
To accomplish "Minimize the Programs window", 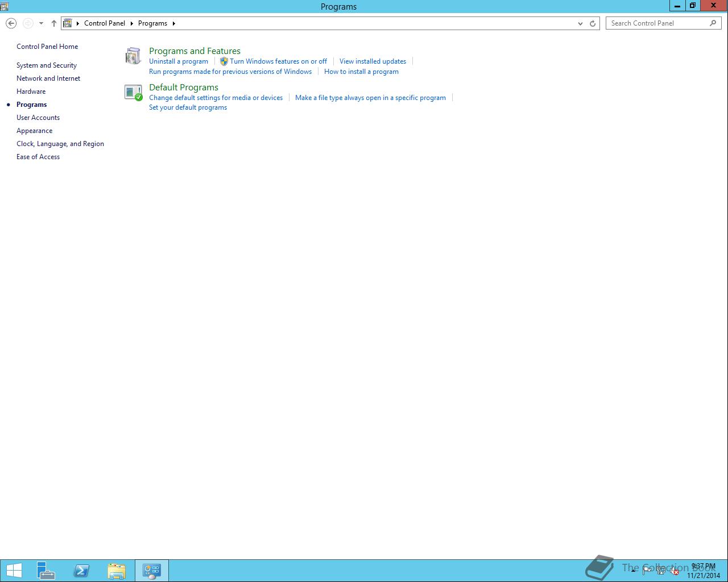I will 677,6.
